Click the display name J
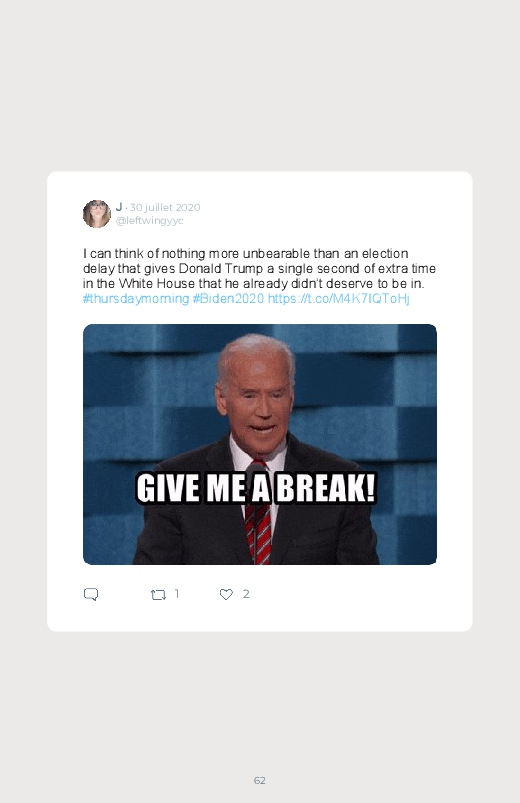Viewport: 520px width, 803px height. pos(119,207)
